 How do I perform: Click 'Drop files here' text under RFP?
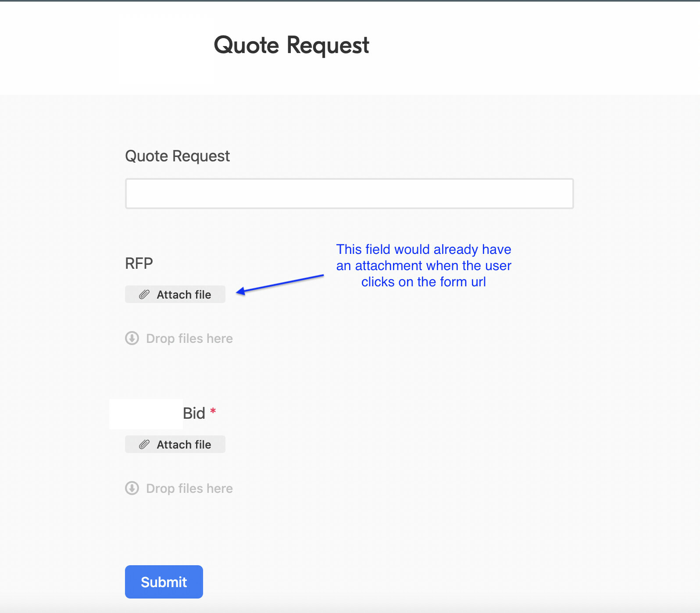(189, 339)
